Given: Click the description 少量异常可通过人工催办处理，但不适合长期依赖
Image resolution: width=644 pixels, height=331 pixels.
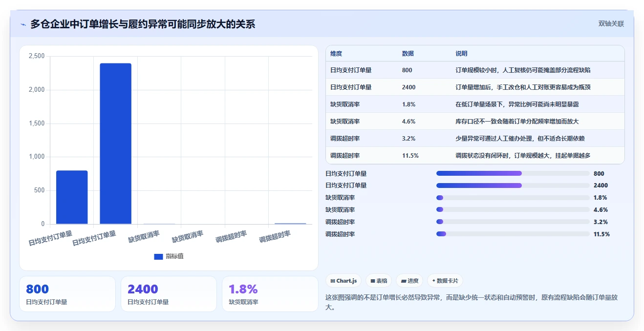Looking at the screenshot, I should tap(520, 139).
